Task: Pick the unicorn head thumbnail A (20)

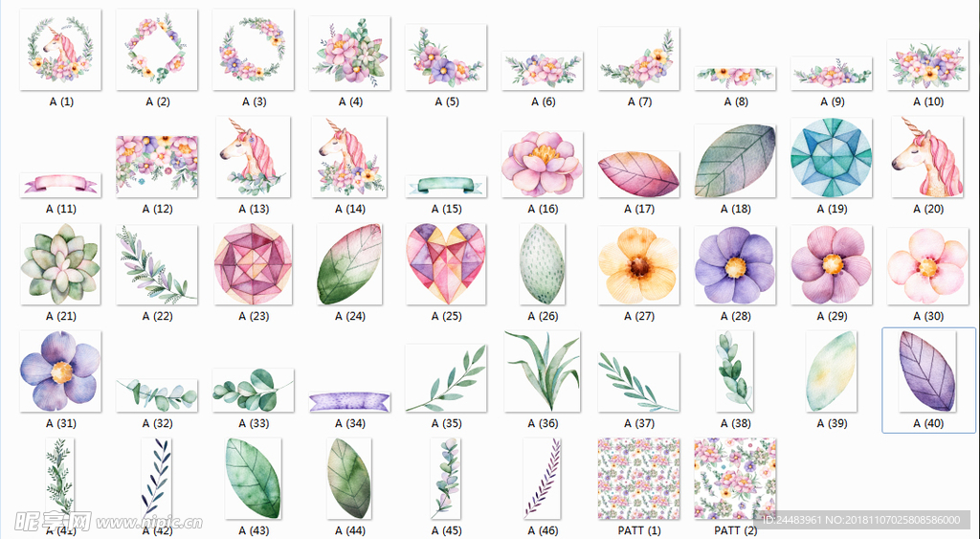Action: coord(926,157)
